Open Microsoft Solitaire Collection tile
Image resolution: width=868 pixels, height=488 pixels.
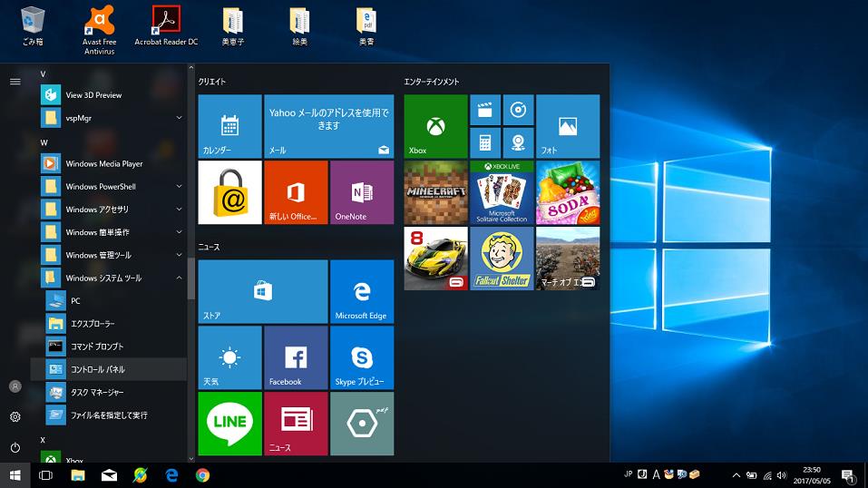click(x=502, y=192)
